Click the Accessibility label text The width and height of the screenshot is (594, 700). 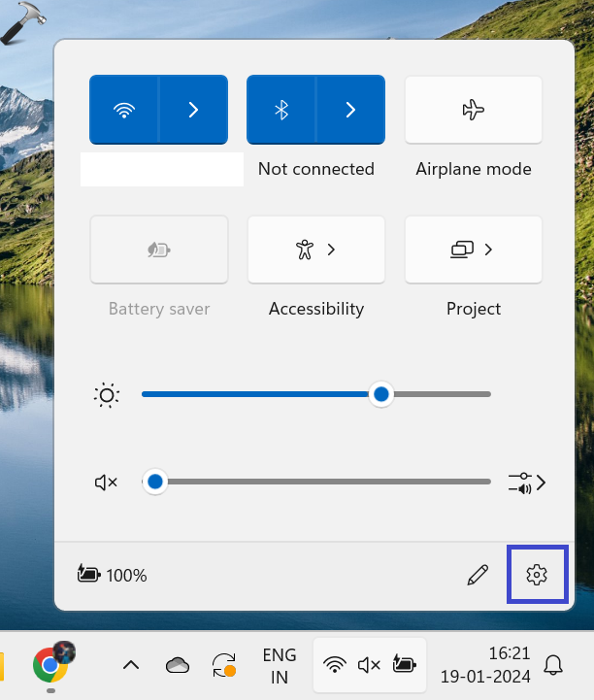pyautogui.click(x=316, y=309)
